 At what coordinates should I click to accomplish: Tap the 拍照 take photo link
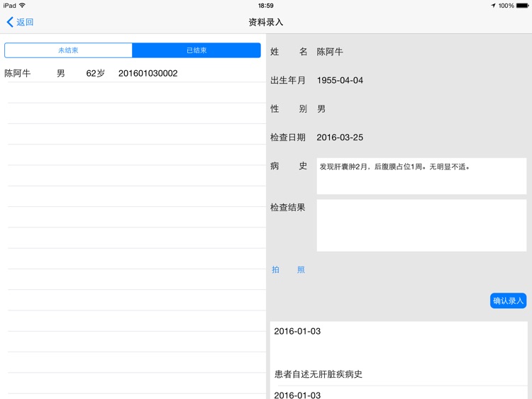point(288,270)
